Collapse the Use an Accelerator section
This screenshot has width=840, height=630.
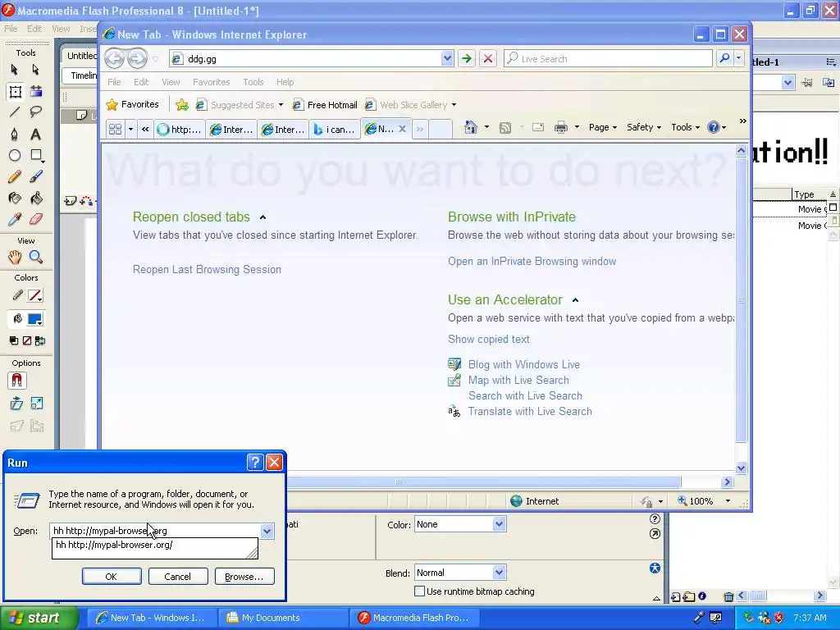point(575,300)
